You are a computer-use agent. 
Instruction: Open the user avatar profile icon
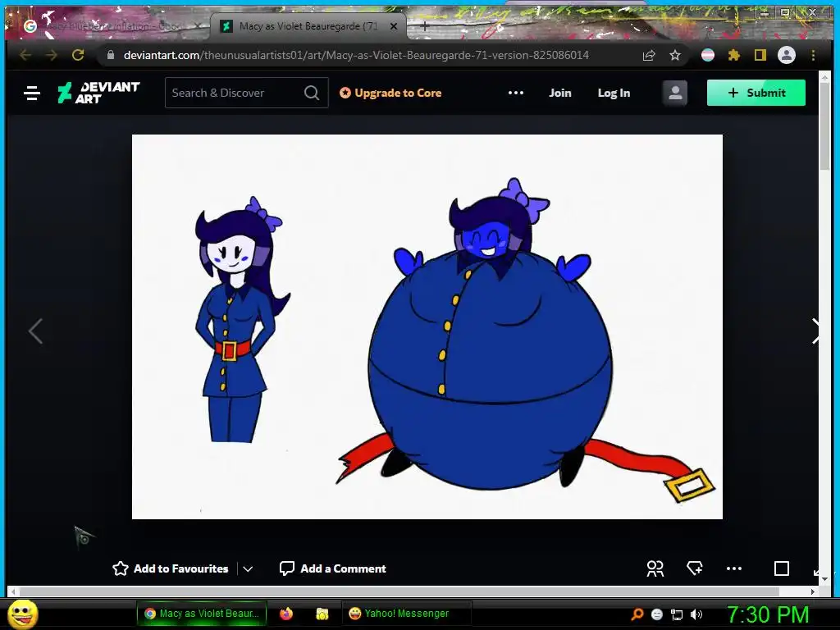point(675,93)
